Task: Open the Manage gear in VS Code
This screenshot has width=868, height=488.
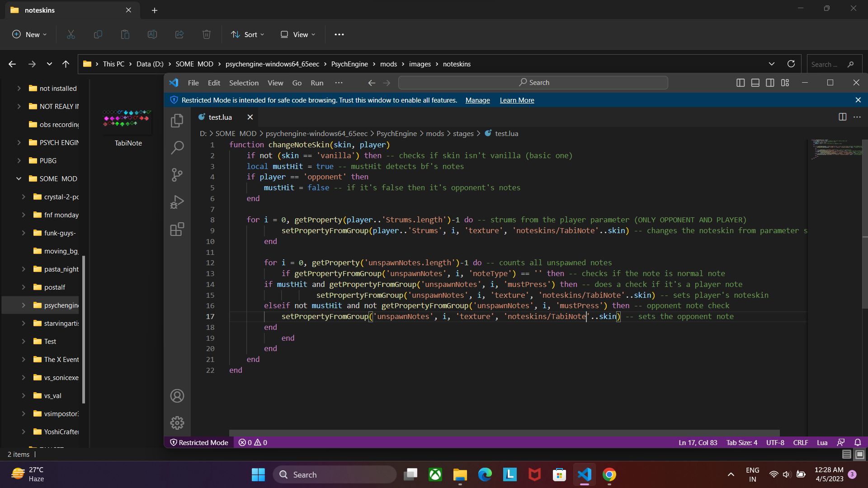Action: point(177,423)
